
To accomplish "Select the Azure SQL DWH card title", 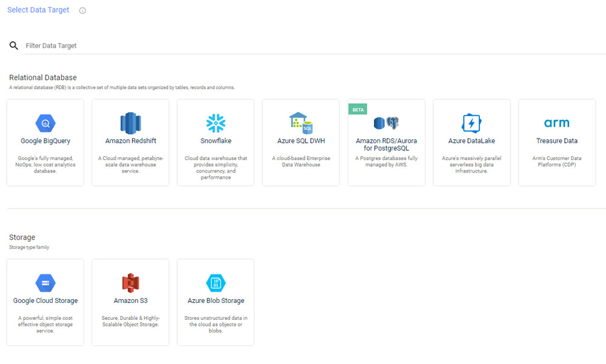I will pos(301,141).
